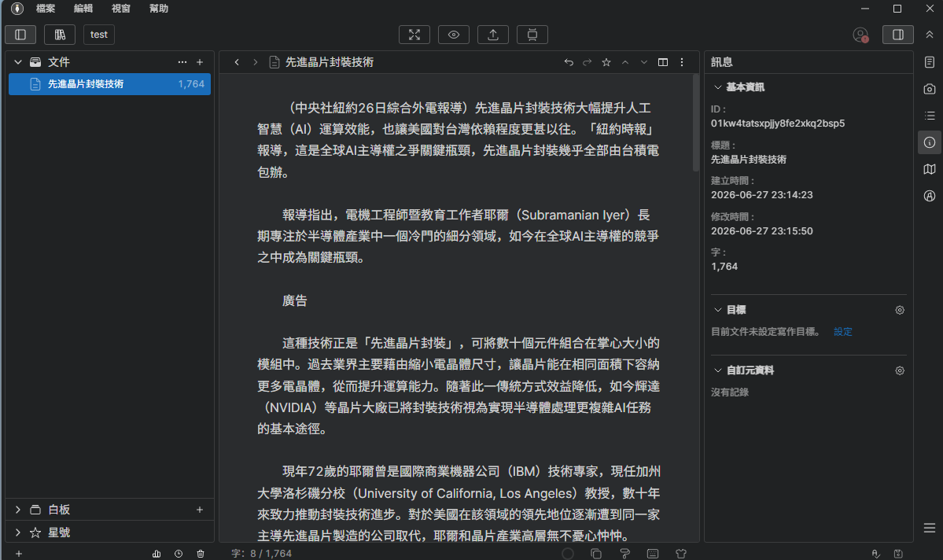Open the trash bin icon
This screenshot has height=560, width=943.
[x=201, y=554]
